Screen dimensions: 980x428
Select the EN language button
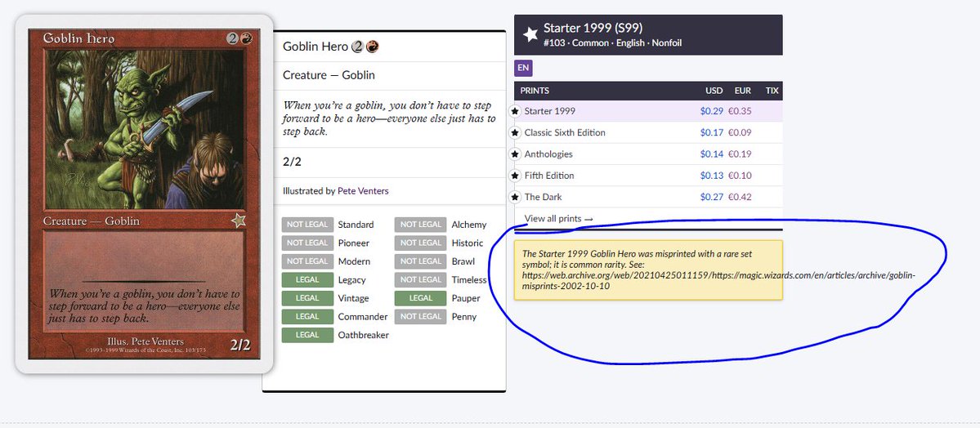[523, 68]
